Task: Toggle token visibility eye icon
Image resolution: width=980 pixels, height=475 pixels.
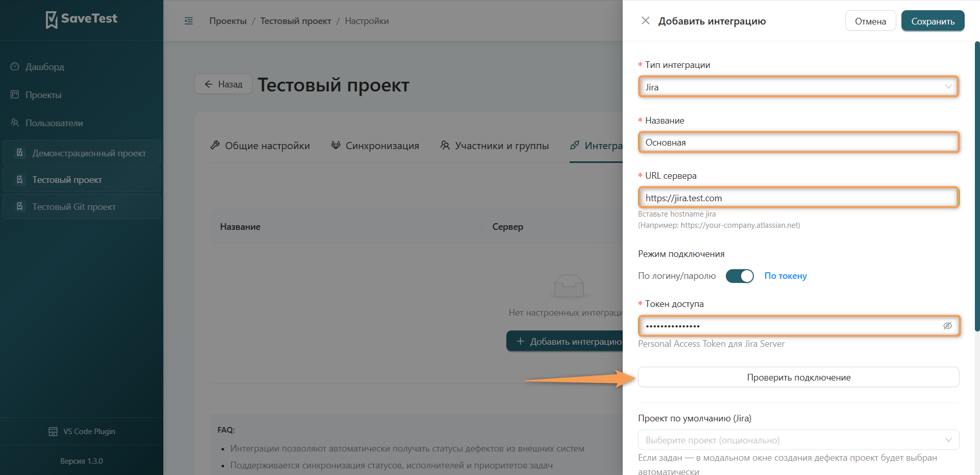Action: coord(948,326)
